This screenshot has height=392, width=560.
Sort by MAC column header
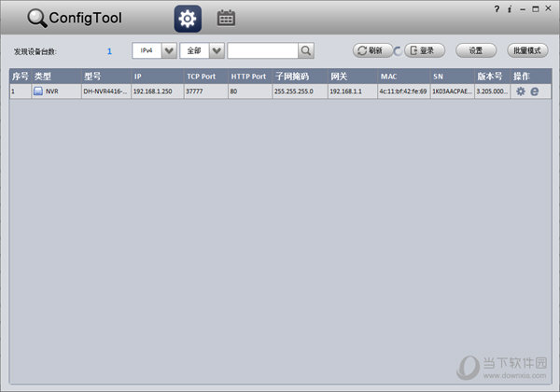(x=403, y=77)
